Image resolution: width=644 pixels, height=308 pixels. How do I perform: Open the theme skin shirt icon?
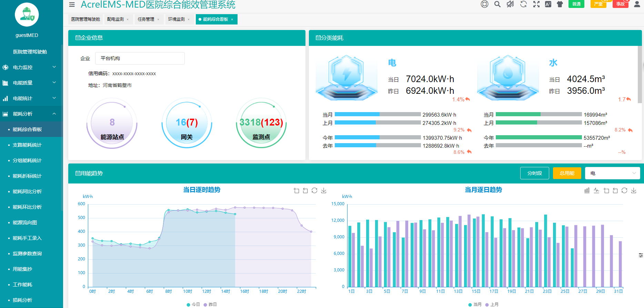(560, 4)
